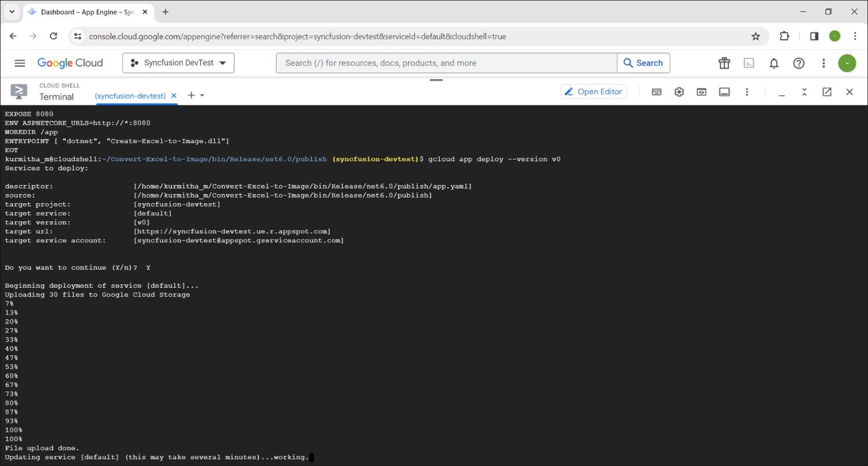Open the help question mark menu

click(799, 63)
